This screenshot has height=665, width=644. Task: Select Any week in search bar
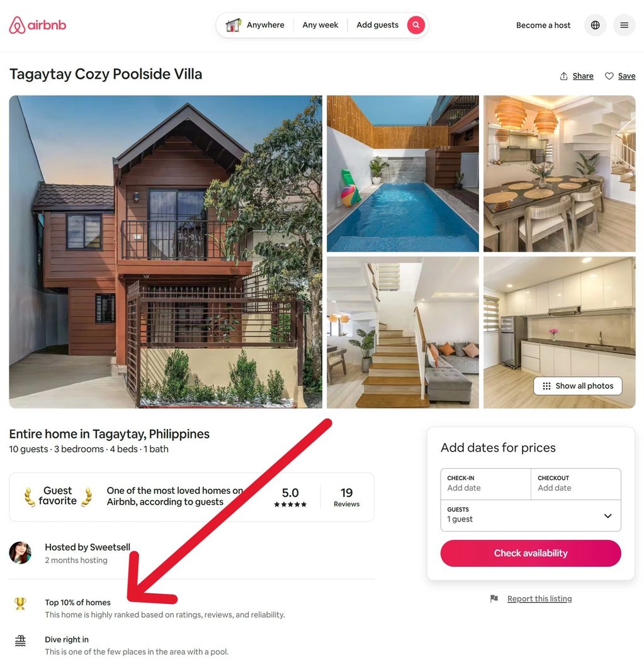click(x=320, y=25)
